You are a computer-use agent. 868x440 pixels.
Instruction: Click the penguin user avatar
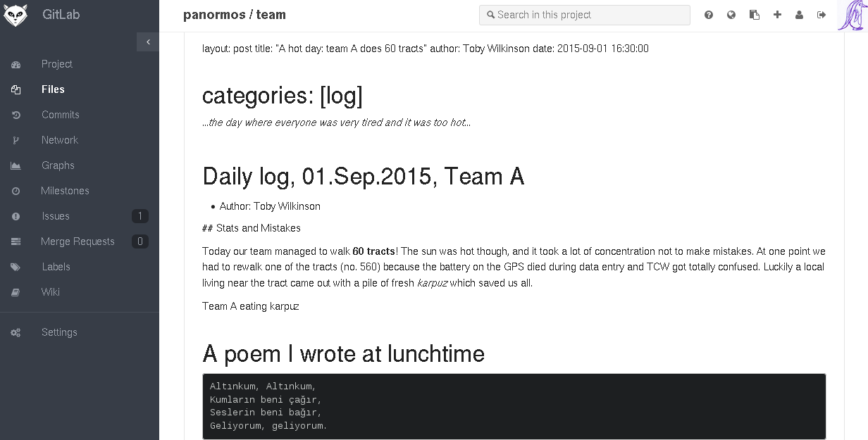(x=852, y=15)
